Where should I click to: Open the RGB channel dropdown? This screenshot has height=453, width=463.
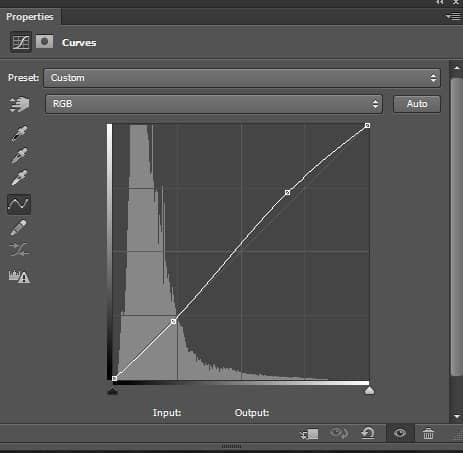click(x=214, y=104)
